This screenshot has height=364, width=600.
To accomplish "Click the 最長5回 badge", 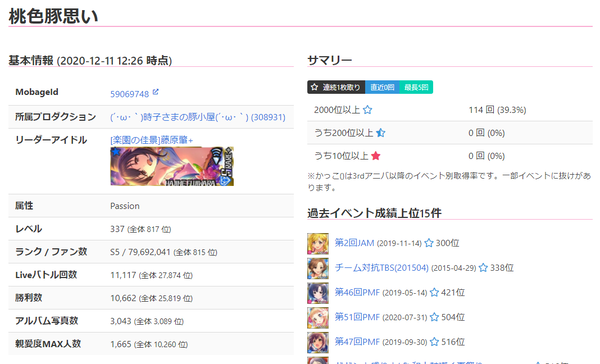I will pos(416,87).
